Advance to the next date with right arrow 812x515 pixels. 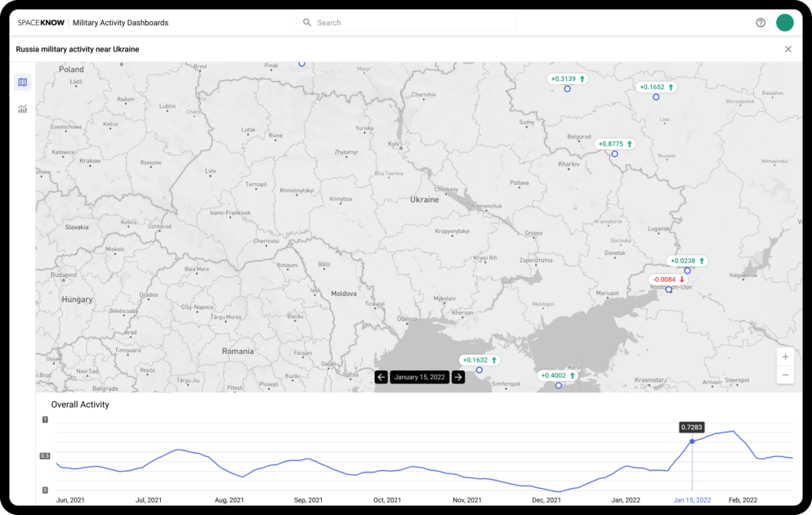(x=457, y=377)
